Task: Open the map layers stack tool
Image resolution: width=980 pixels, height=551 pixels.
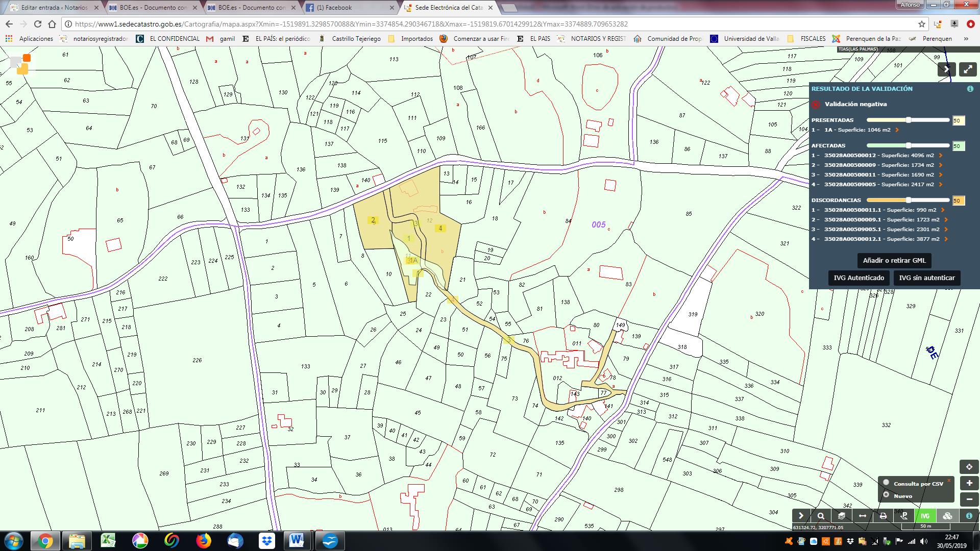Action: [842, 516]
